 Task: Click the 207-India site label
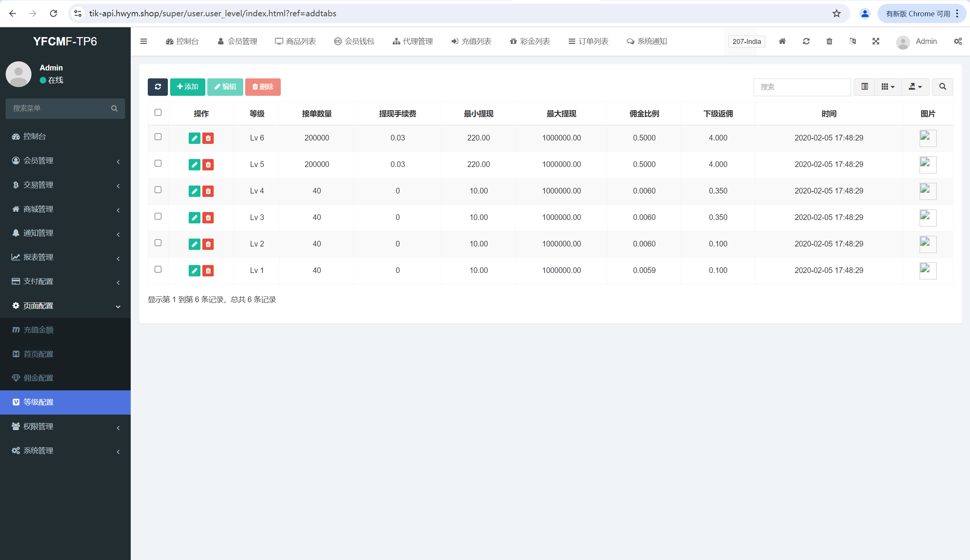point(746,42)
